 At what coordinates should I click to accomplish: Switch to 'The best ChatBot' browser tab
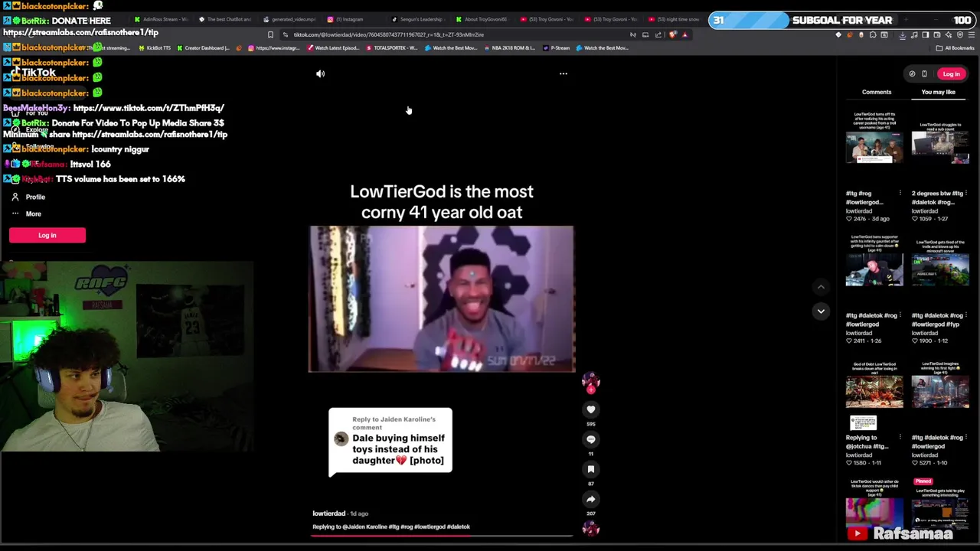pyautogui.click(x=225, y=19)
